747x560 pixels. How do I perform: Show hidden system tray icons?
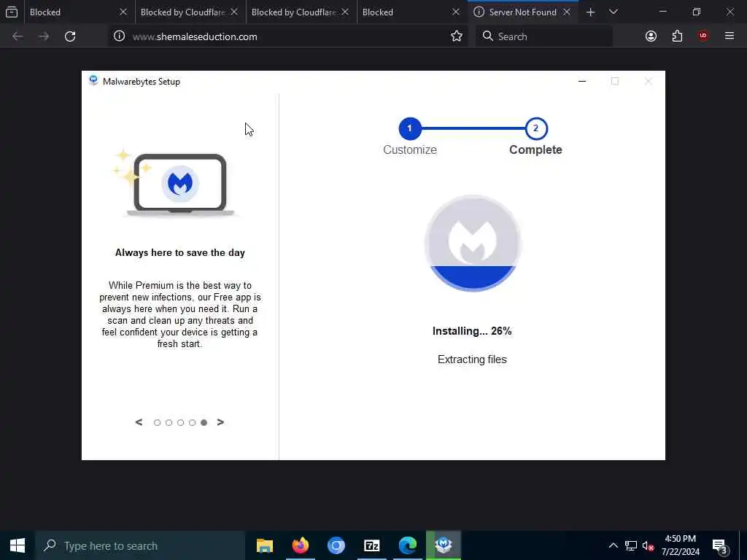click(613, 545)
